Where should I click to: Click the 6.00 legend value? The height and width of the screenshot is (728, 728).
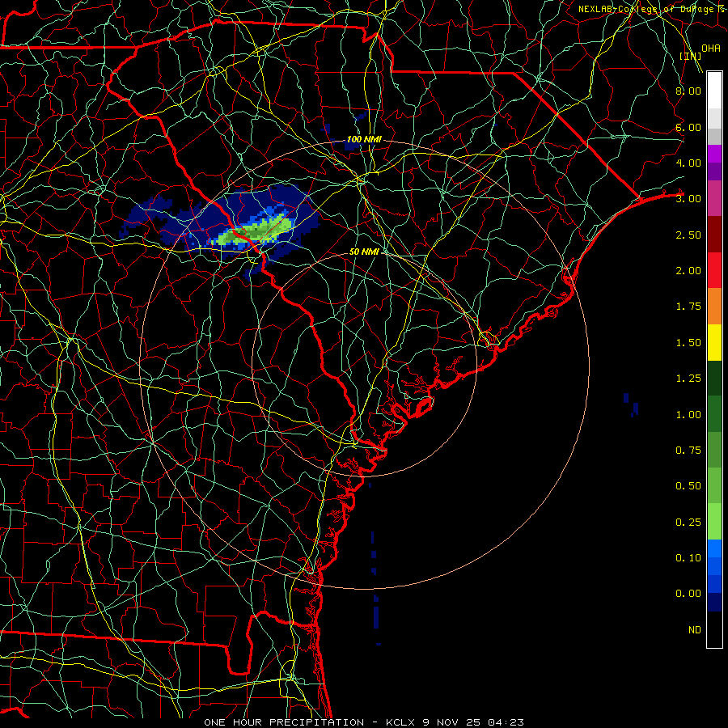point(688,127)
